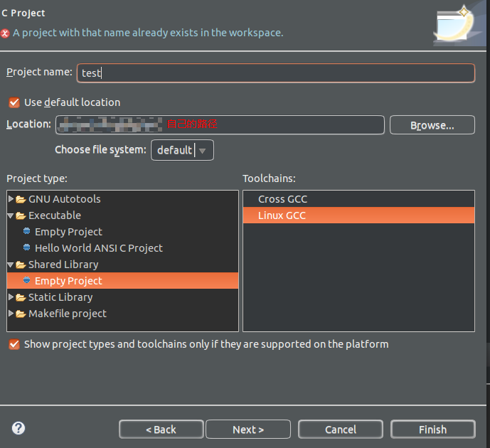The image size is (490, 448).
Task: Click the Finish button
Action: point(433,430)
